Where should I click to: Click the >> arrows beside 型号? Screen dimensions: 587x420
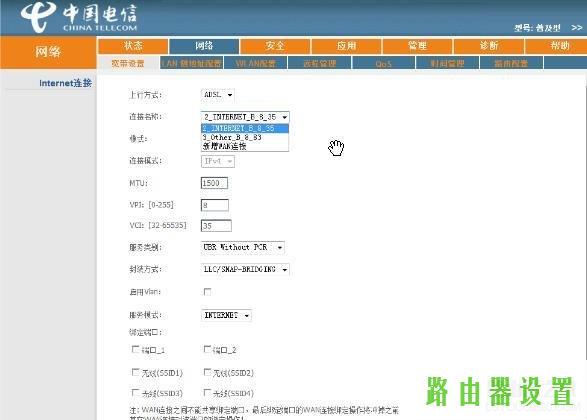[577, 28]
